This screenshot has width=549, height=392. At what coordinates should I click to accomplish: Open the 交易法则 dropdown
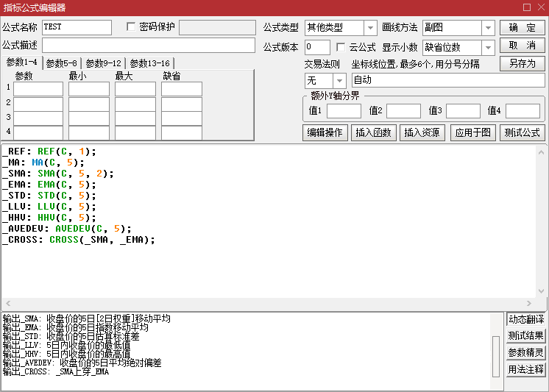pos(340,80)
